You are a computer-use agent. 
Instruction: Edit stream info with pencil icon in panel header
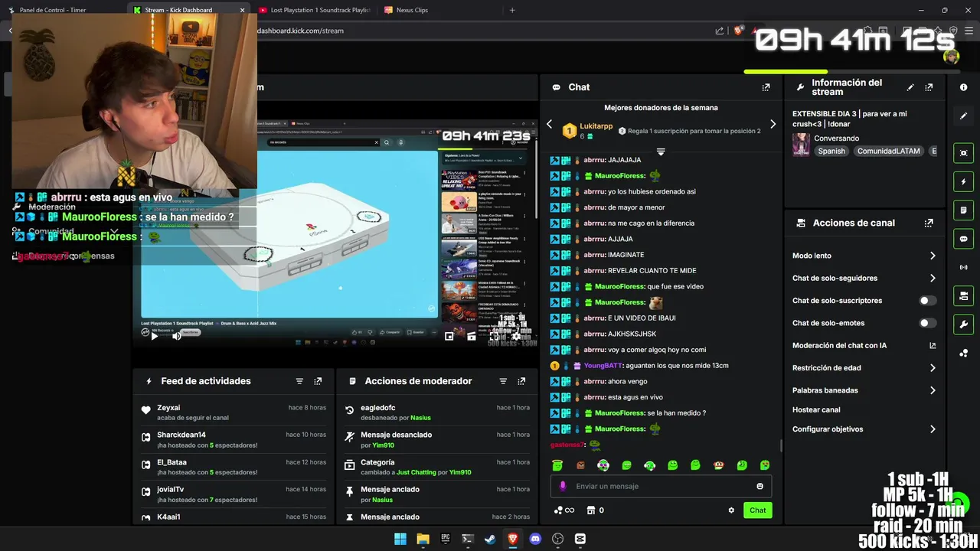(x=910, y=87)
